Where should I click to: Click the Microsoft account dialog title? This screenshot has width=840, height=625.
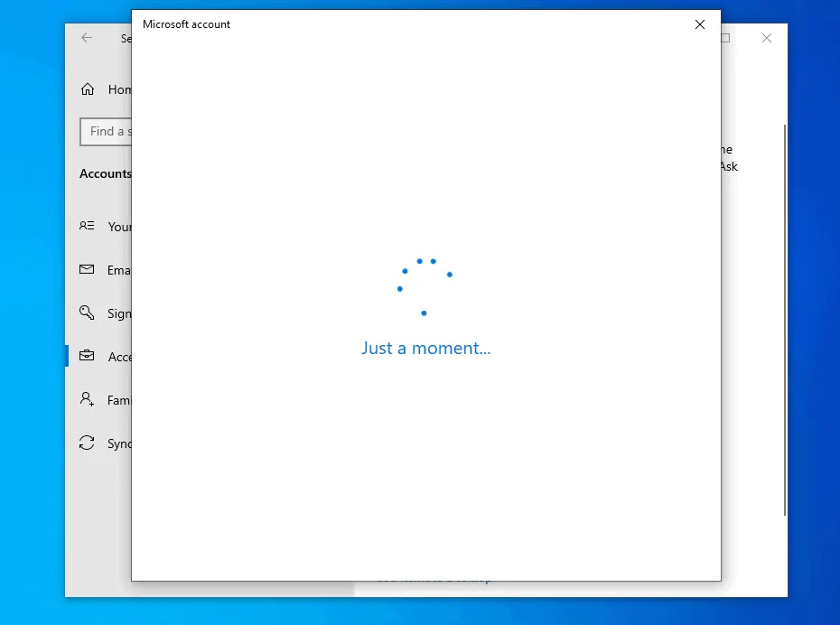pos(186,24)
